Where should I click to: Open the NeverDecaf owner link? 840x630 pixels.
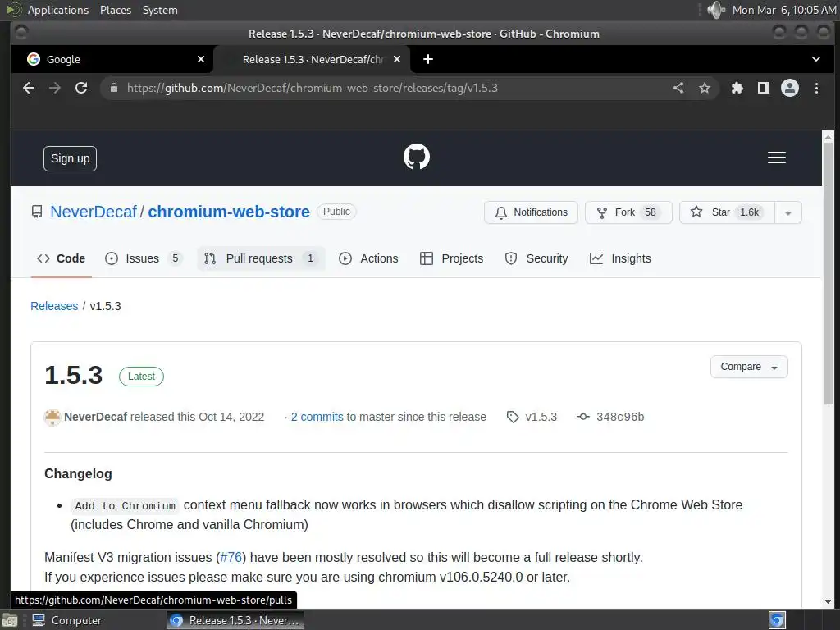(94, 212)
